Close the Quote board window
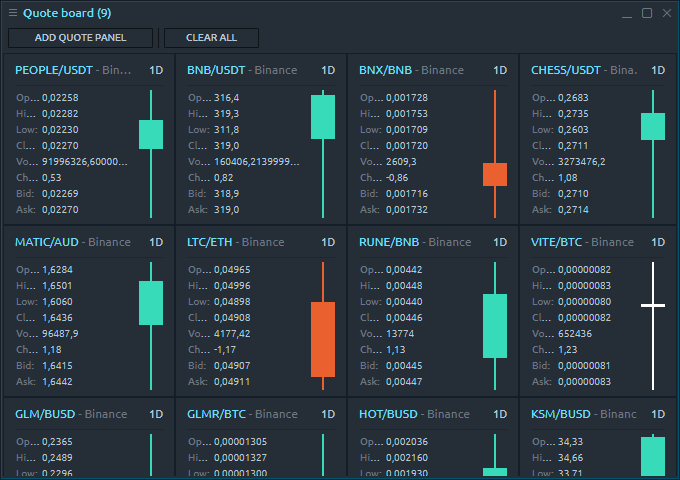Image resolution: width=680 pixels, height=480 pixels. [x=667, y=13]
